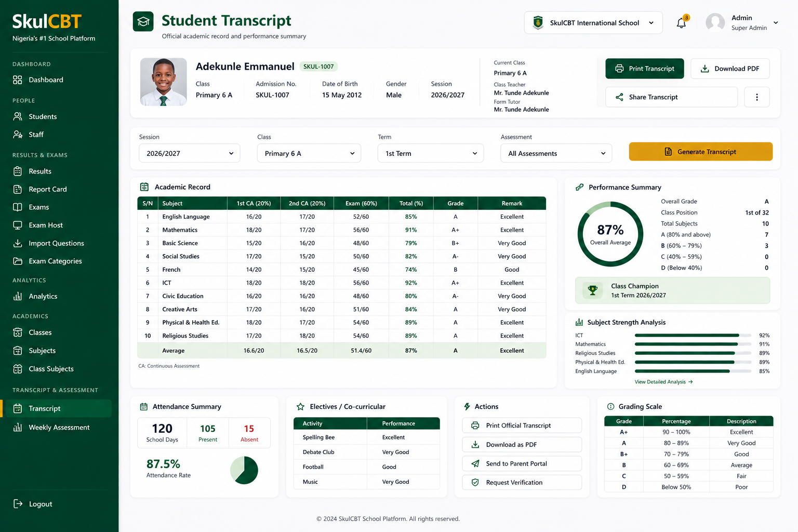Expand the SkulCBT International School selector
798x532 pixels.
point(593,23)
